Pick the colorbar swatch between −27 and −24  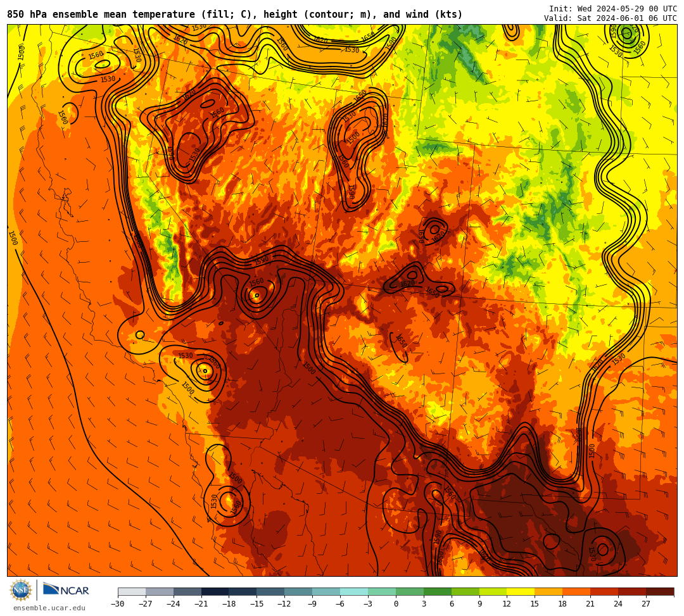(x=160, y=591)
